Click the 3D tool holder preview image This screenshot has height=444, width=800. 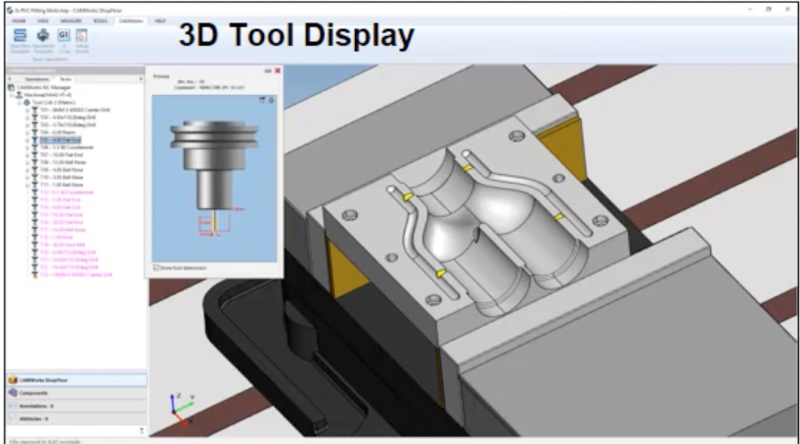pyautogui.click(x=214, y=178)
